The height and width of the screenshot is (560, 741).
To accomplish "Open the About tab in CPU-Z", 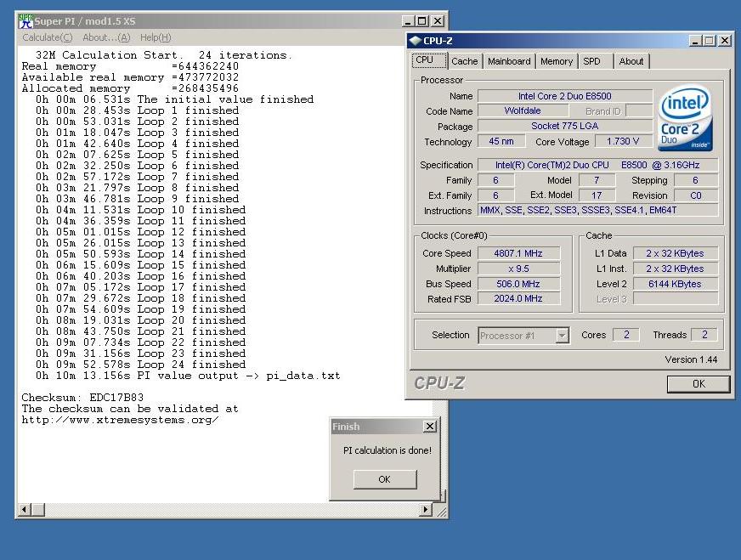I will click(631, 61).
